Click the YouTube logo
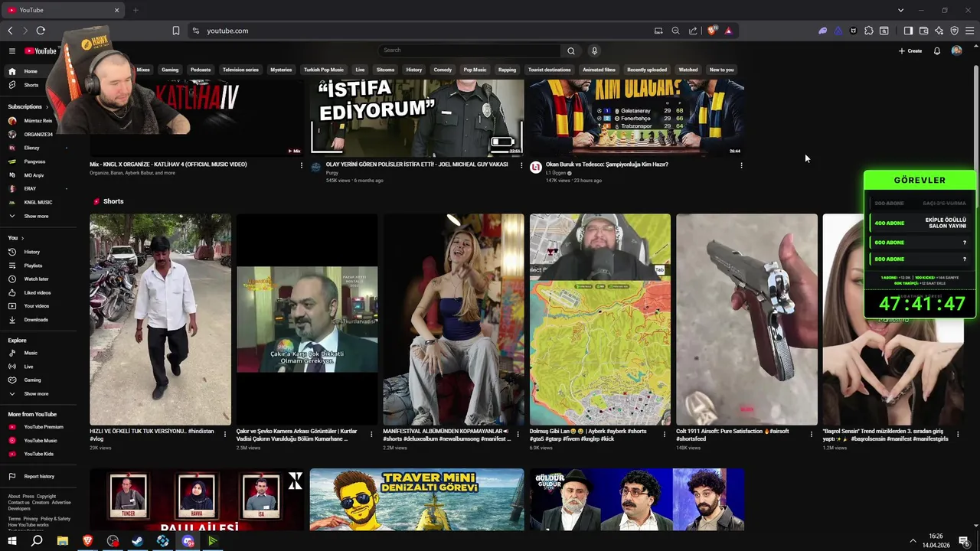This screenshot has width=980, height=551. pyautogui.click(x=41, y=51)
